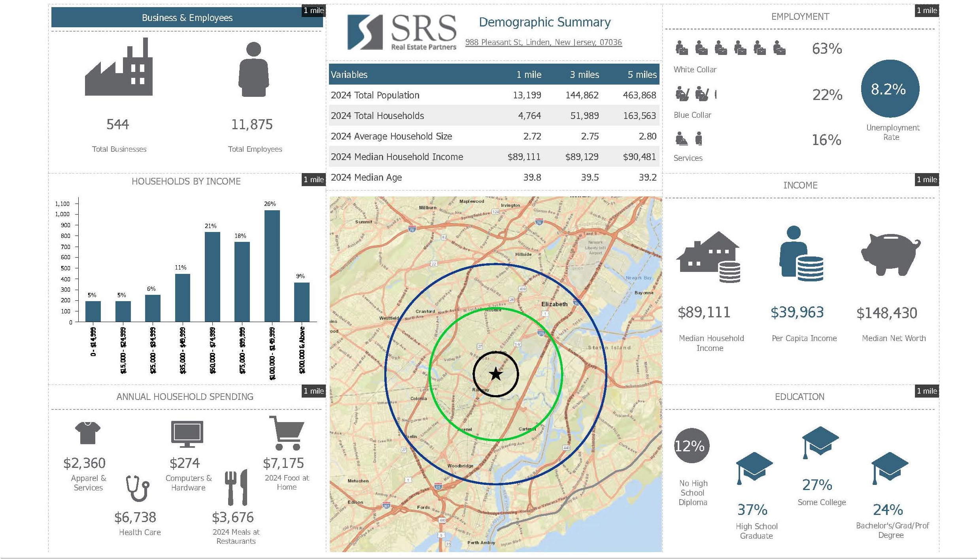Click the $39,963 Per Capita Income figure
The image size is (977, 560).
tap(797, 312)
